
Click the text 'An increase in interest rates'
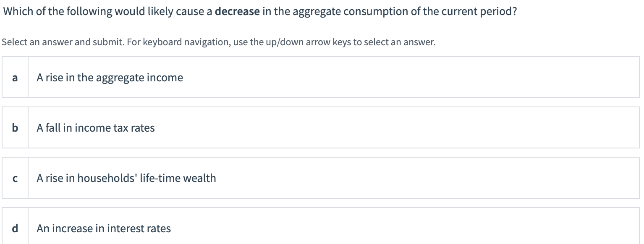(104, 228)
